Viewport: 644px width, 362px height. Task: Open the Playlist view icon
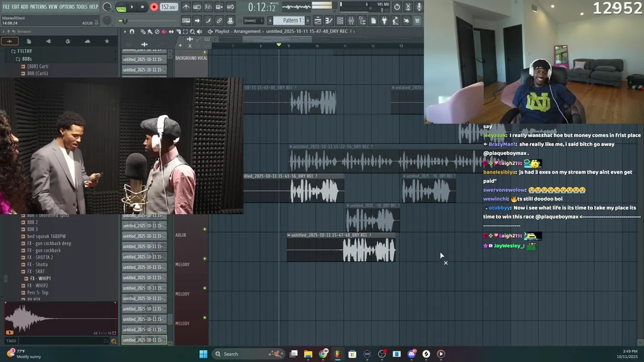click(318, 21)
